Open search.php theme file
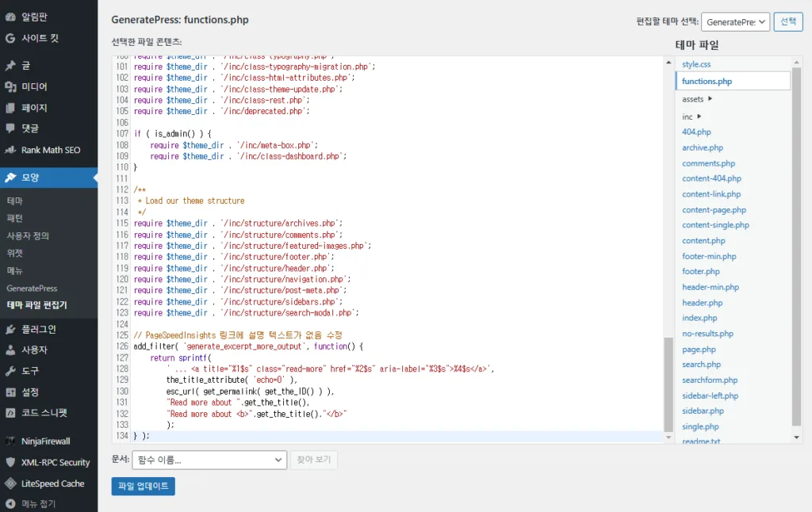This screenshot has width=812, height=512. point(701,365)
